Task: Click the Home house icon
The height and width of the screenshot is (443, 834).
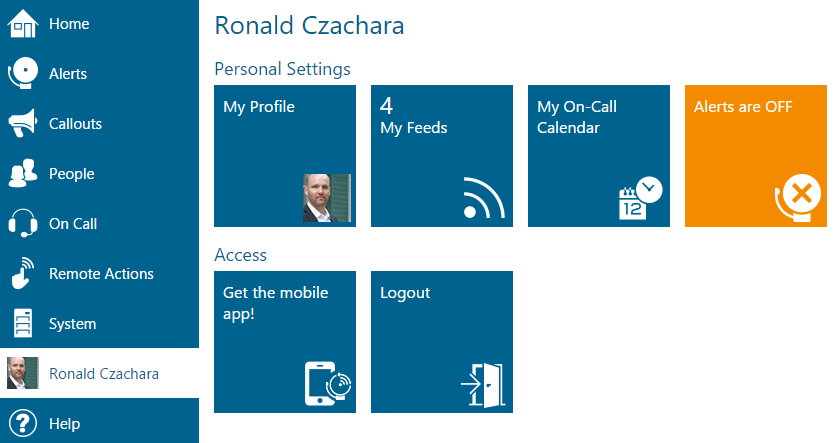Action: [x=23, y=23]
